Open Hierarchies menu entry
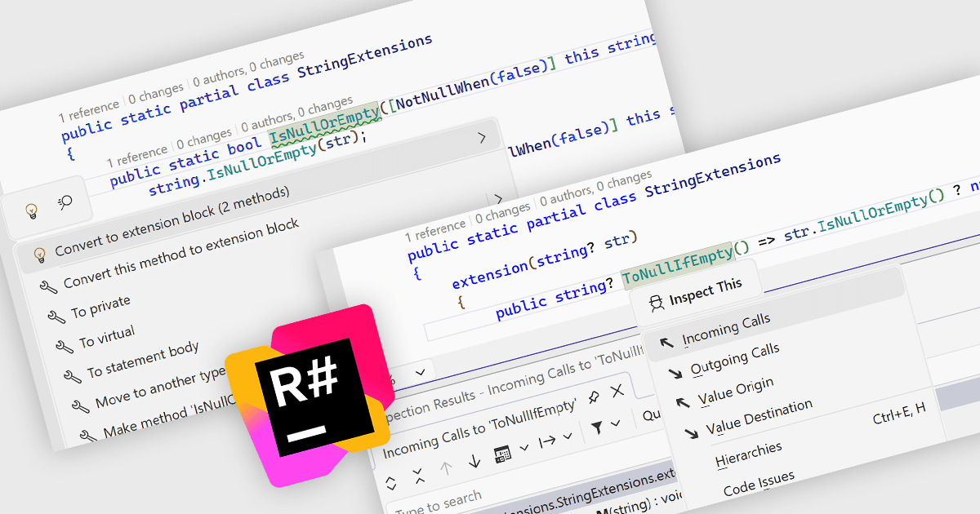This screenshot has height=514, width=980. coord(749,455)
